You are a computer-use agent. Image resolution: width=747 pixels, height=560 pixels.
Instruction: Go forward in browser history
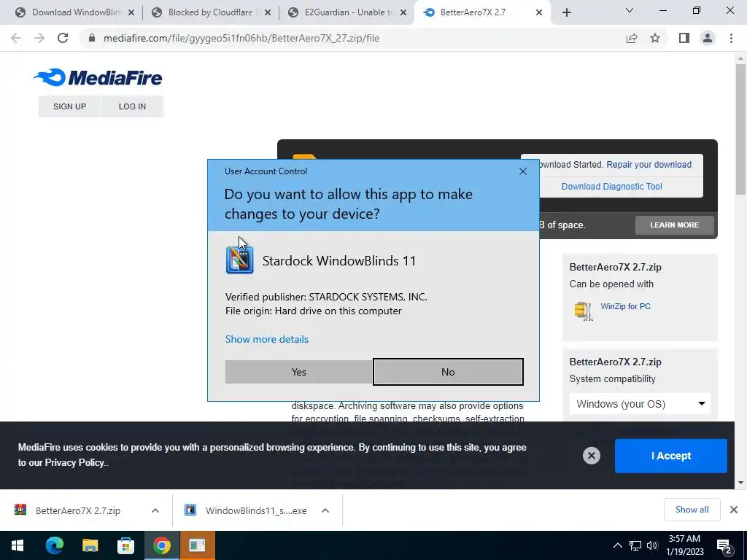(x=39, y=38)
